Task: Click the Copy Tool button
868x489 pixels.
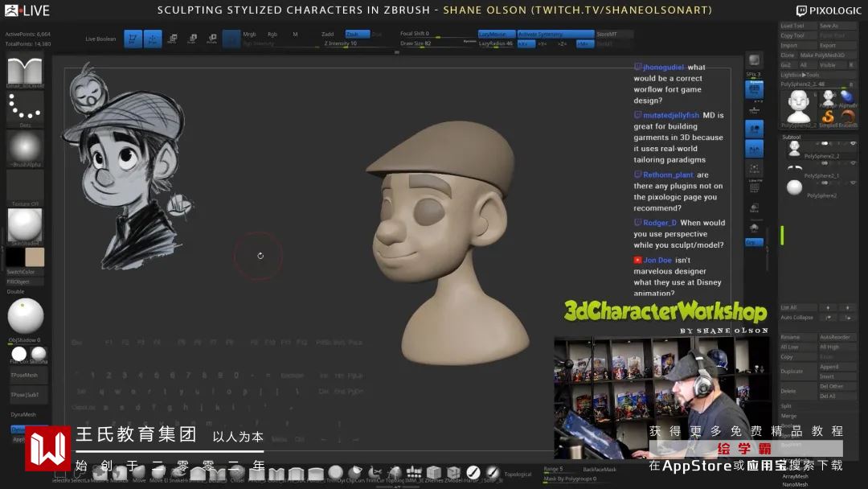Action: coord(798,35)
